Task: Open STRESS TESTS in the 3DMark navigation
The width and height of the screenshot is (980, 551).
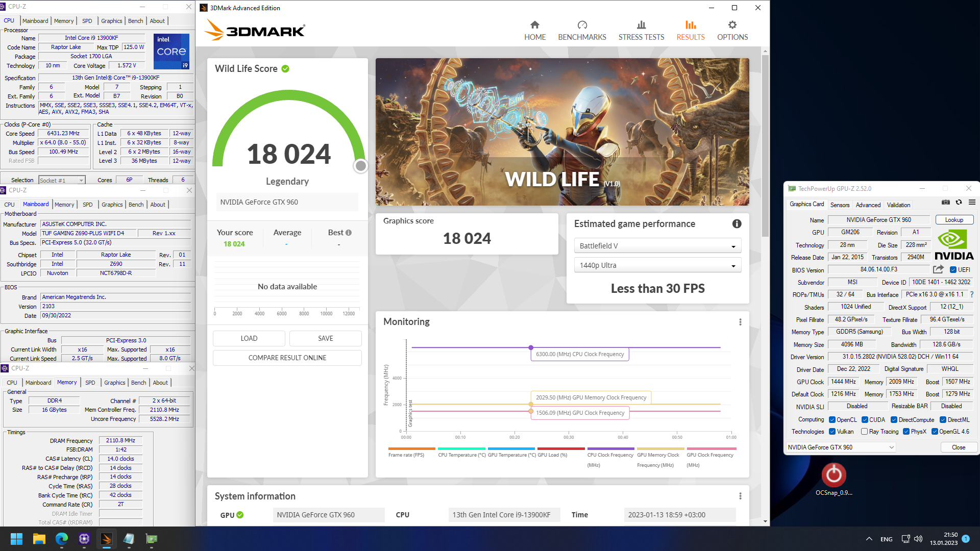Action: pyautogui.click(x=641, y=31)
